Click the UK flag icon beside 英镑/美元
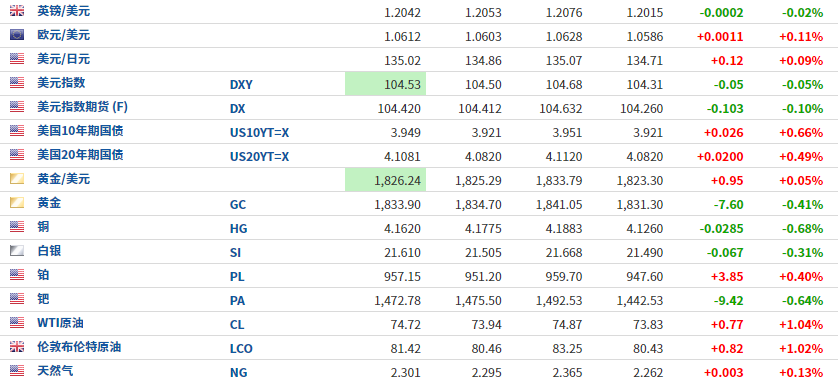 click(17, 11)
